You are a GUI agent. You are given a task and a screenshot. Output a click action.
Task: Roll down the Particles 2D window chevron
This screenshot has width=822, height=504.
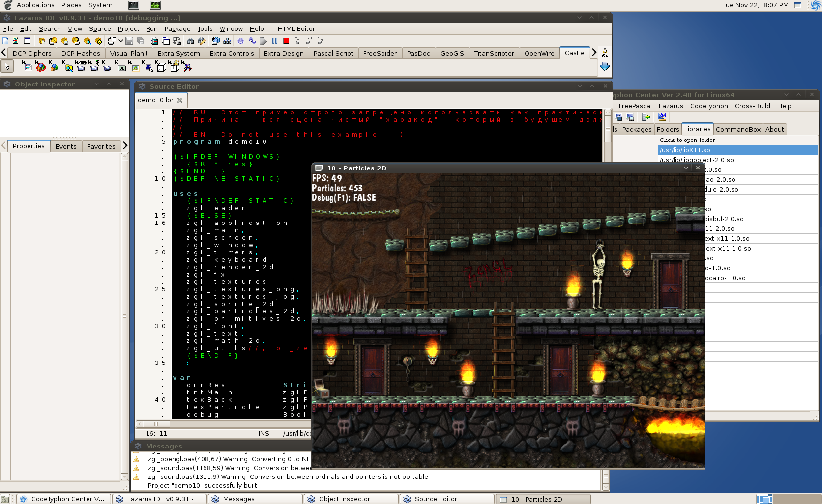pos(686,168)
